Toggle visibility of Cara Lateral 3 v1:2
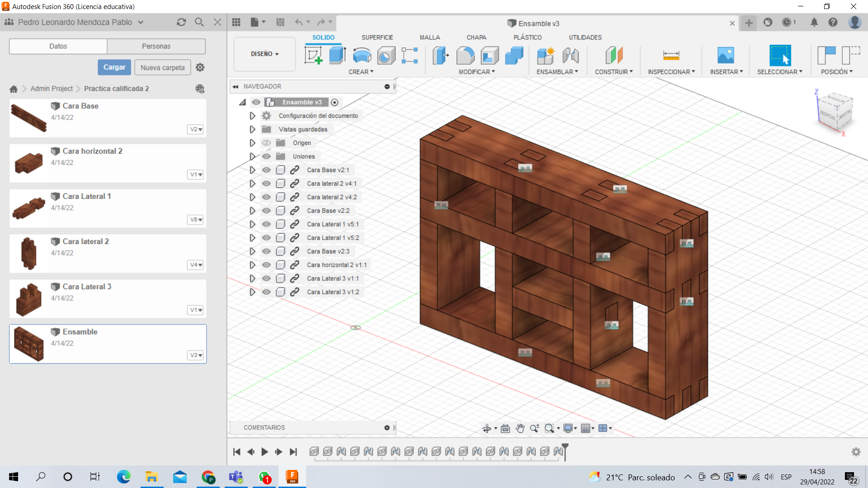This screenshot has height=488, width=868. click(266, 292)
